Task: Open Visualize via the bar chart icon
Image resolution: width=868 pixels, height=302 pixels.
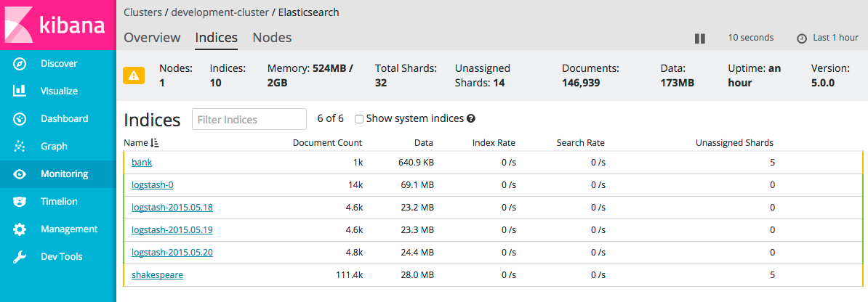Action: (20, 91)
